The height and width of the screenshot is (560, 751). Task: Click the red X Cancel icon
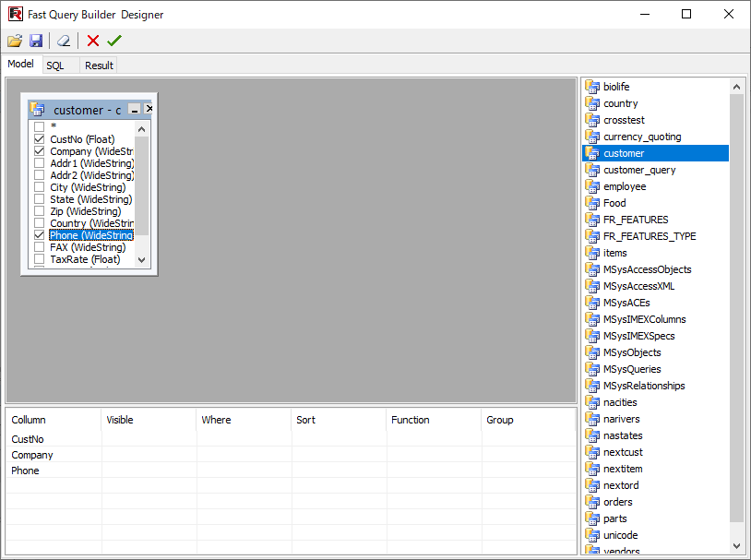pyautogui.click(x=93, y=41)
